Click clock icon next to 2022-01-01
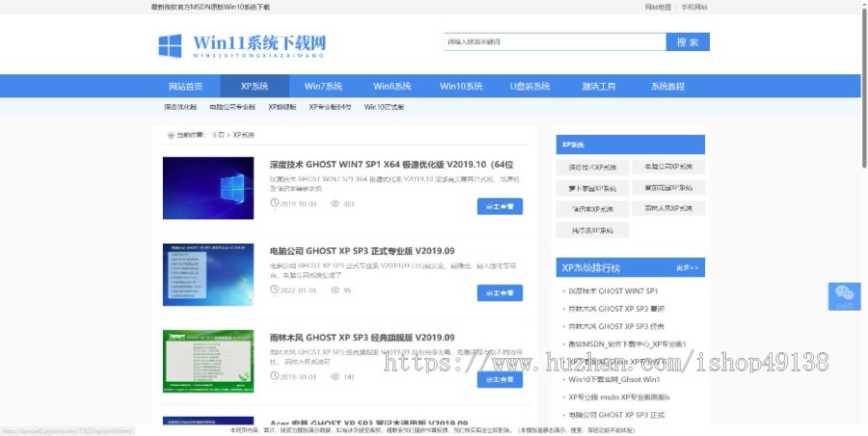 pyautogui.click(x=274, y=289)
